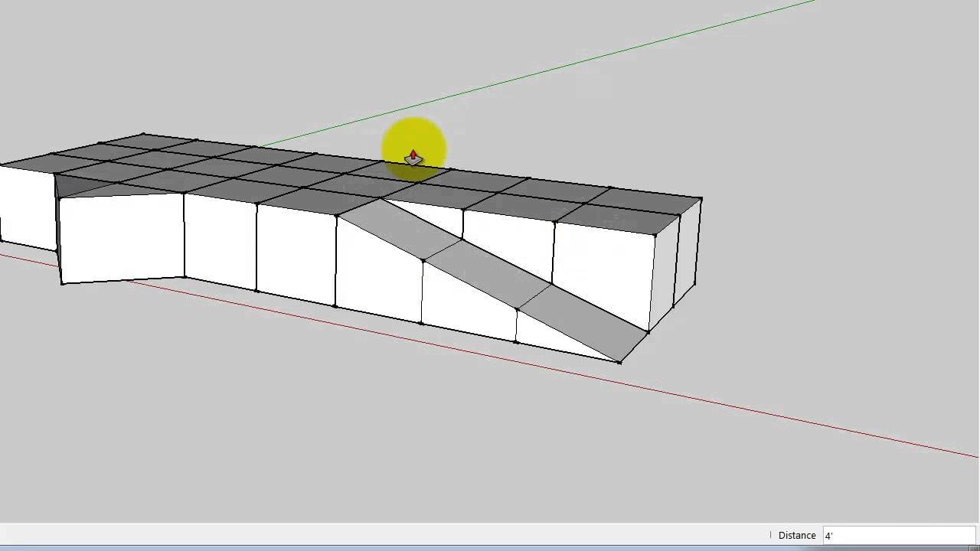Click the model's top-right corner vertex
The width and height of the screenshot is (980, 551).
pos(701,199)
